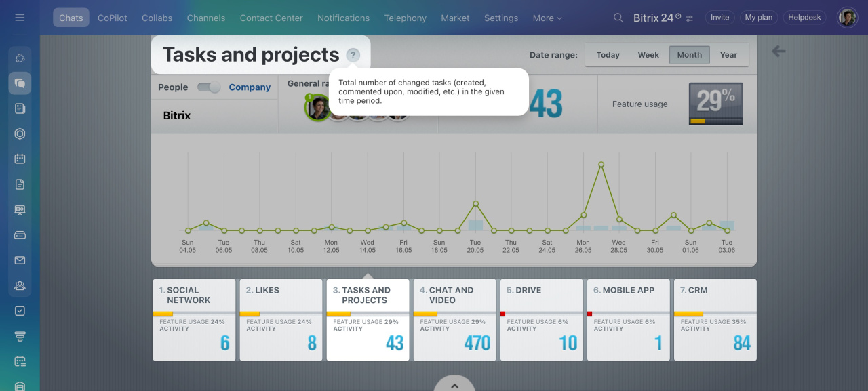The height and width of the screenshot is (391, 868).
Task: Select the Year date range
Action: click(728, 55)
